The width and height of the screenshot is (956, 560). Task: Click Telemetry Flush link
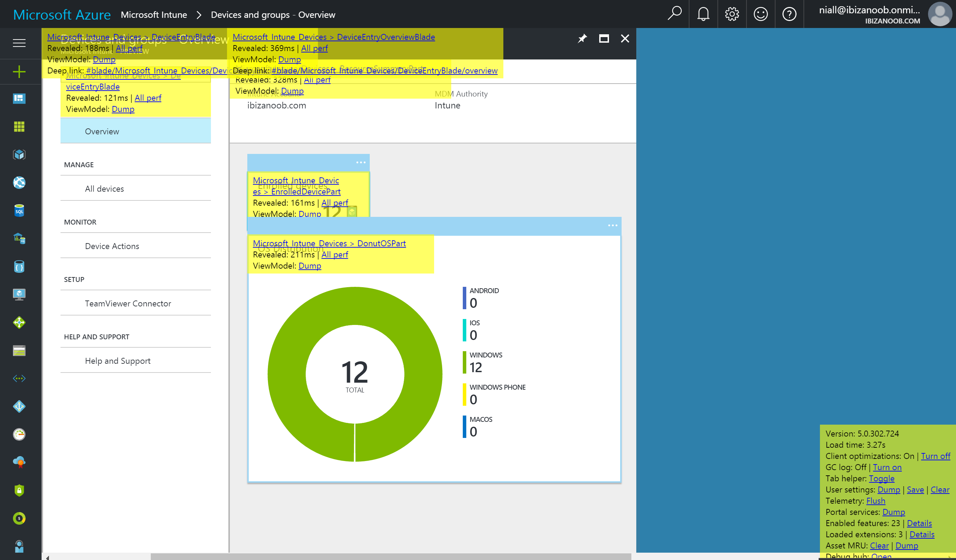tap(876, 501)
